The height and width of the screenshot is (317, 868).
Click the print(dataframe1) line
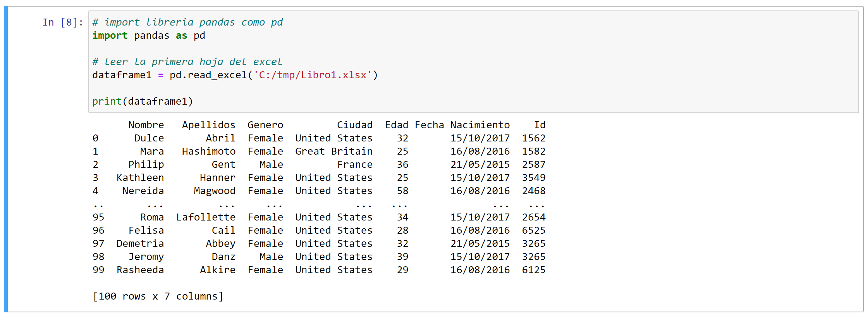pyautogui.click(x=143, y=102)
